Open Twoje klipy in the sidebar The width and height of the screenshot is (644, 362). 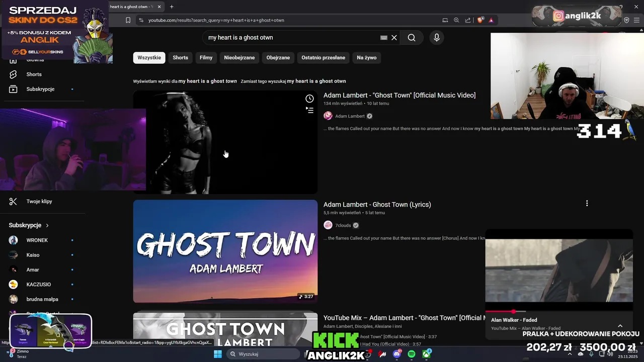click(39, 202)
